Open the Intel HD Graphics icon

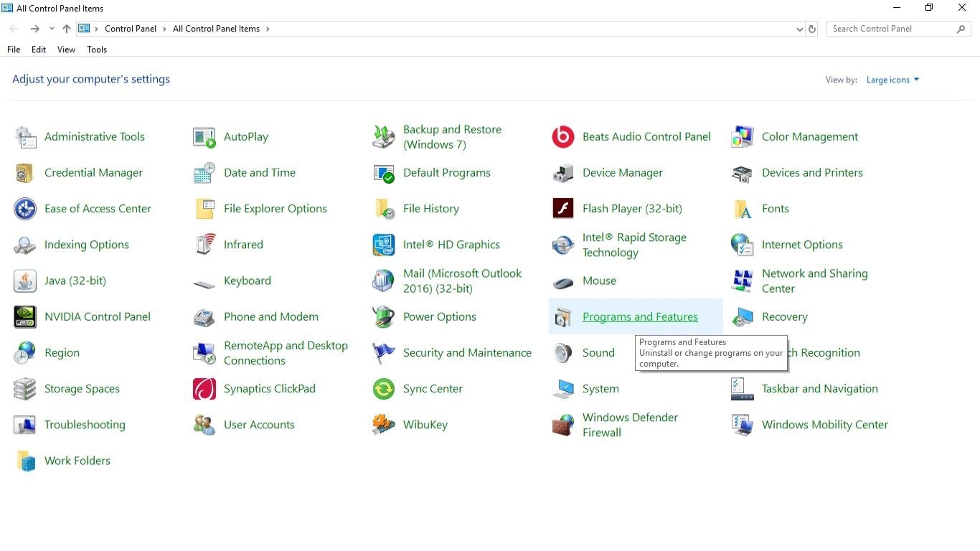coord(384,245)
